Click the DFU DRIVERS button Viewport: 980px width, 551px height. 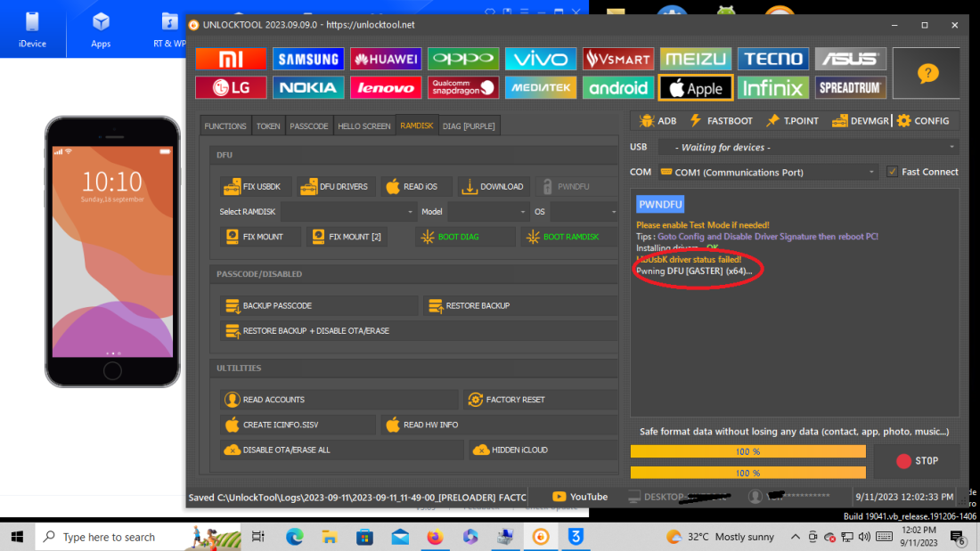coord(334,186)
